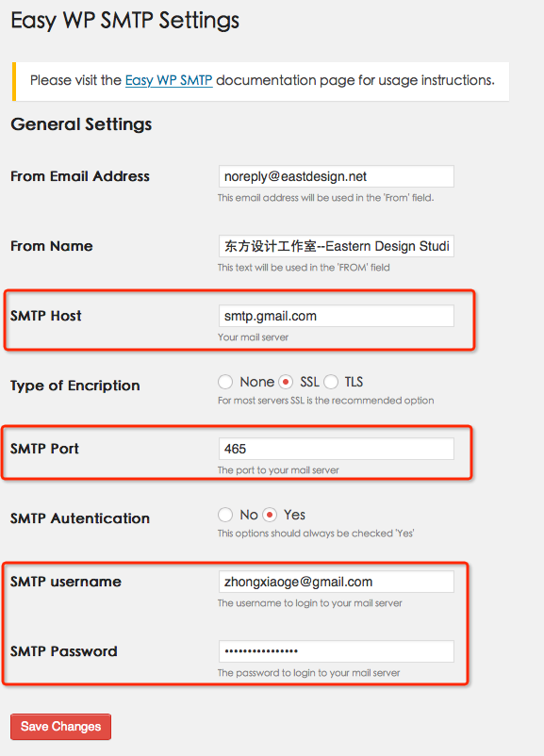This screenshot has width=544, height=756.
Task: Choose TLS encryption radio button
Action: pyautogui.click(x=331, y=382)
